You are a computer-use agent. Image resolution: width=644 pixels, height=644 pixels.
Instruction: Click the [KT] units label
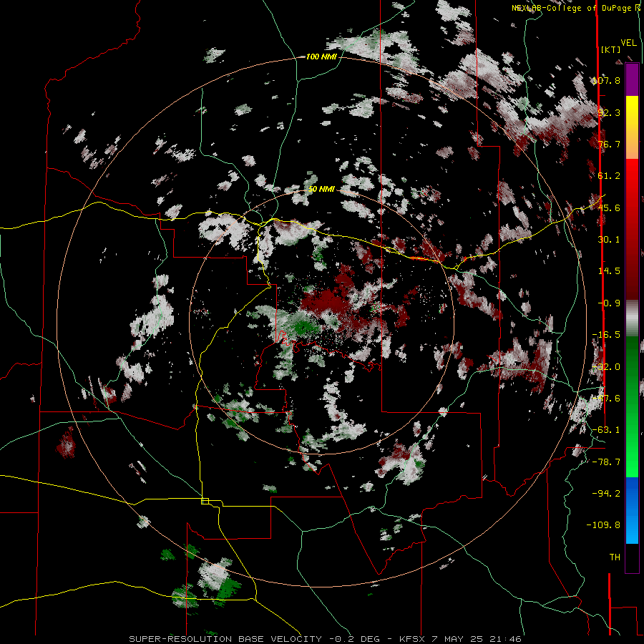[x=611, y=49]
